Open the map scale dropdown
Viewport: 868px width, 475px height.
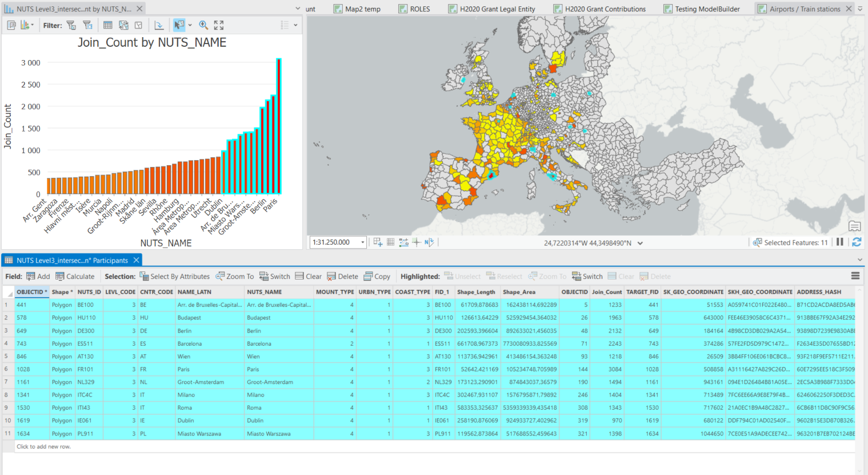[363, 242]
